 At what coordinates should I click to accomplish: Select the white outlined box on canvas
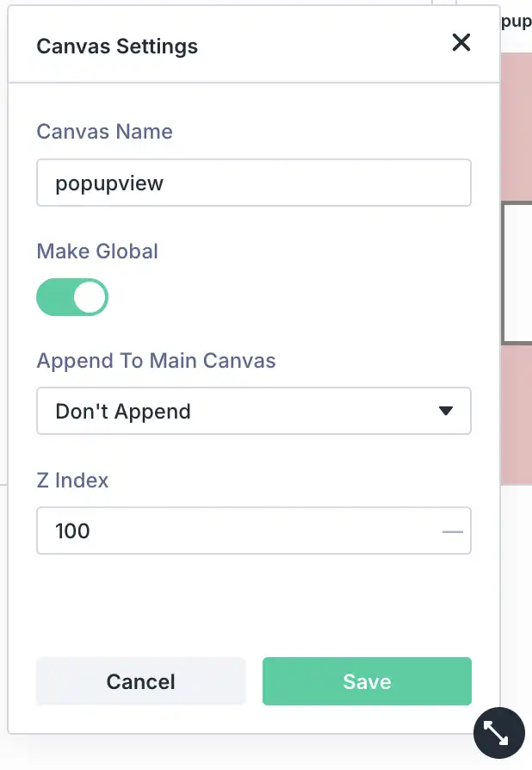coord(517,274)
